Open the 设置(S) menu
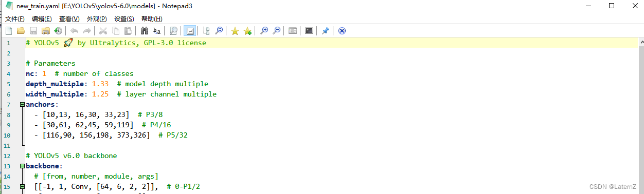This screenshot has width=644, height=194. click(124, 19)
